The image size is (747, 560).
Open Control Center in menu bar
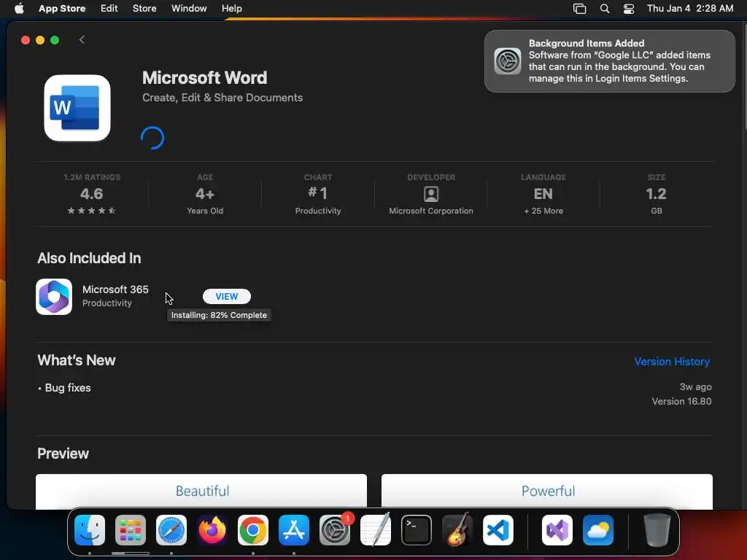[629, 9]
